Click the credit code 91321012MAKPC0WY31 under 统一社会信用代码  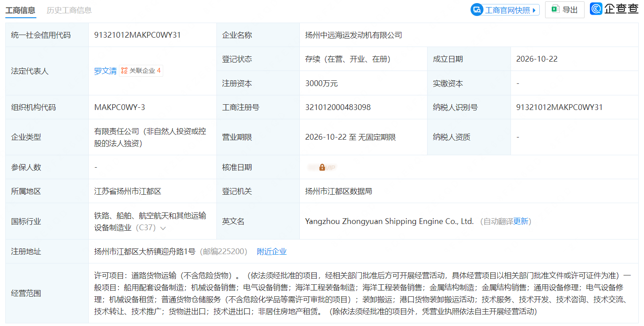[x=137, y=35]
